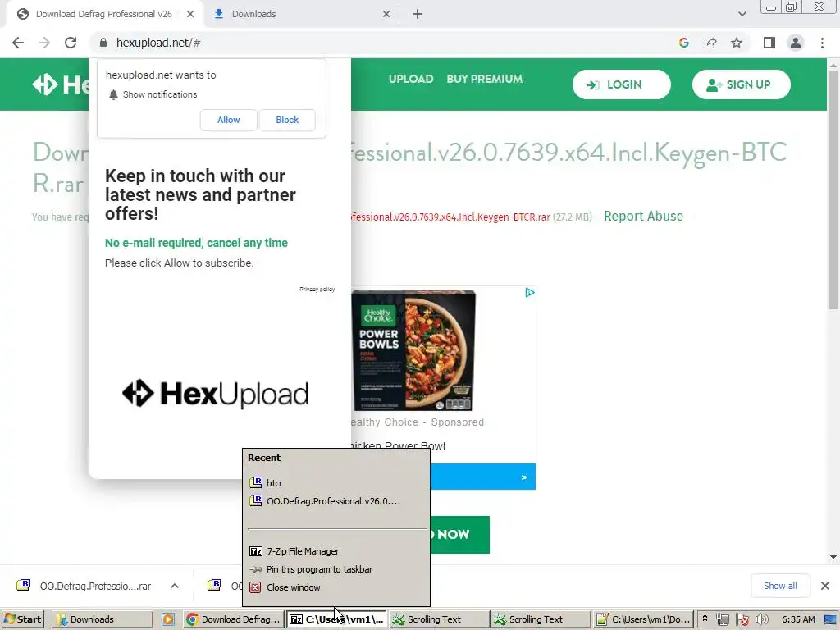Click Show all downloads
The height and width of the screenshot is (630, 840).
coord(780,586)
